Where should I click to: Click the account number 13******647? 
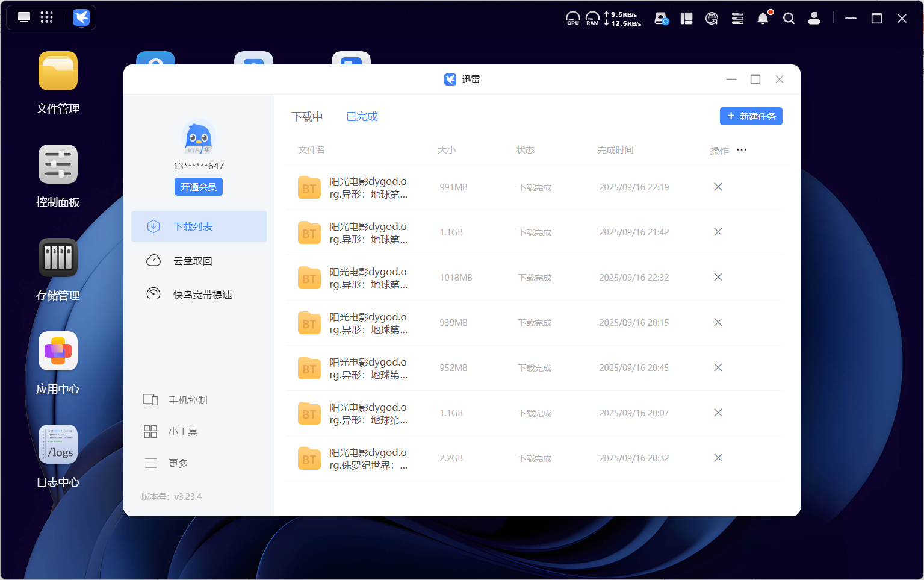click(x=199, y=166)
